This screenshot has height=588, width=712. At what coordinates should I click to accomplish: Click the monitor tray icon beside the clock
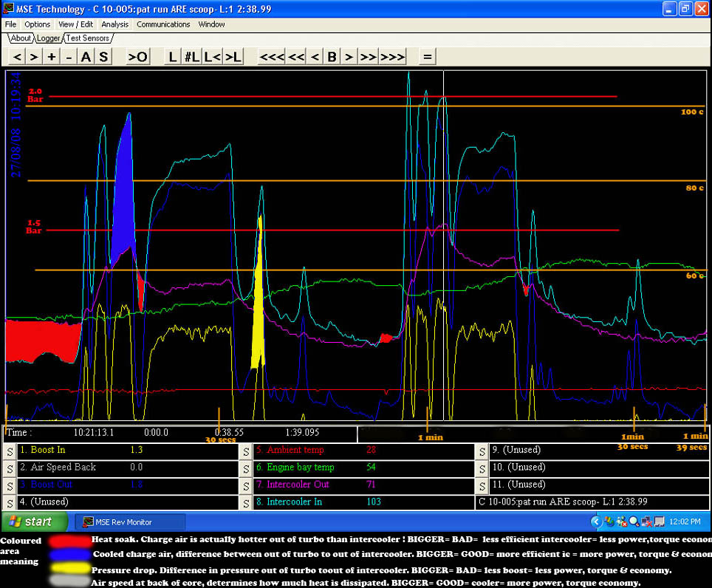point(659,522)
